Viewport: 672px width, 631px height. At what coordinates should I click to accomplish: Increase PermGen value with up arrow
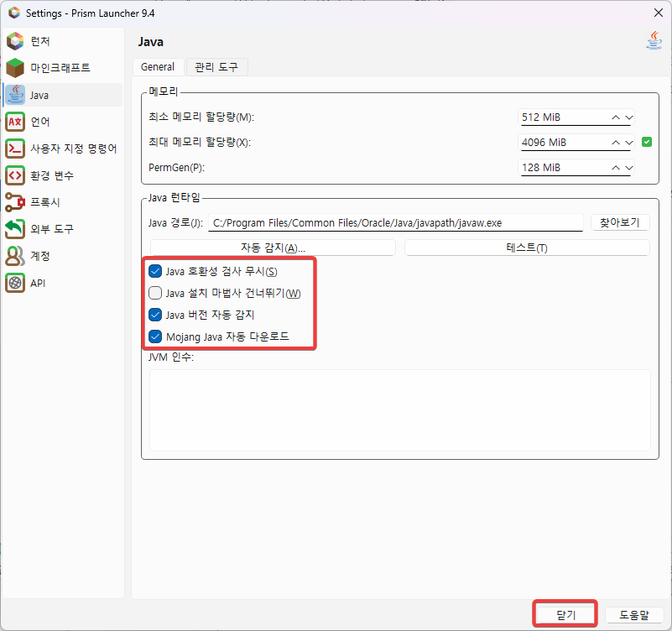(x=616, y=168)
